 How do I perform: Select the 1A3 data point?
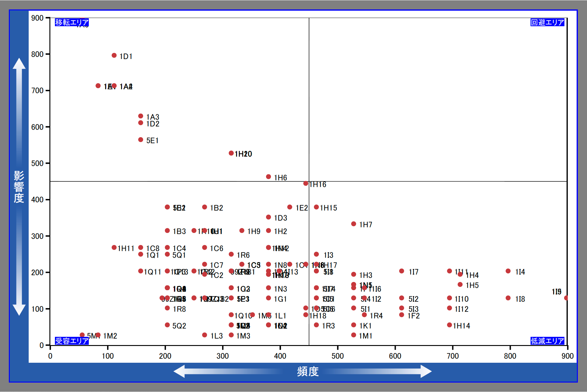(141, 116)
